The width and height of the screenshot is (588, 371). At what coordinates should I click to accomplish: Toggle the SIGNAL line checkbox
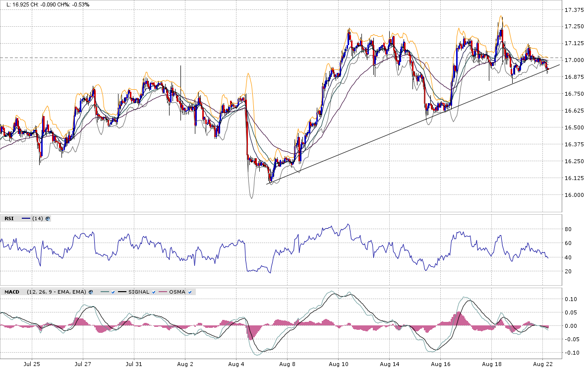[x=153, y=292]
